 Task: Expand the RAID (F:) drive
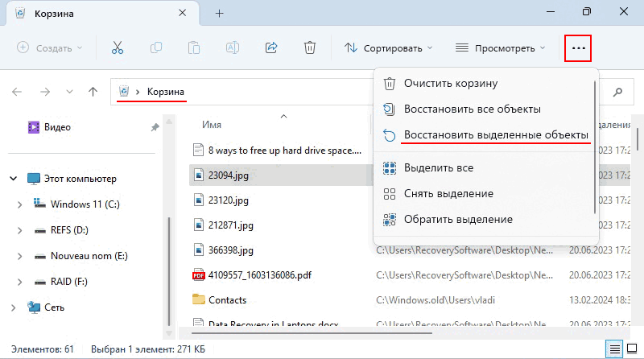pyautogui.click(x=19, y=282)
